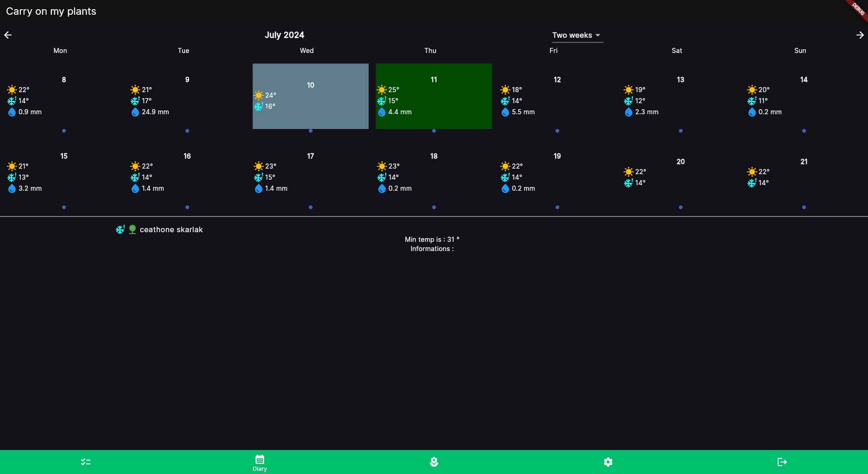Select the Diary calendar icon

(260, 459)
